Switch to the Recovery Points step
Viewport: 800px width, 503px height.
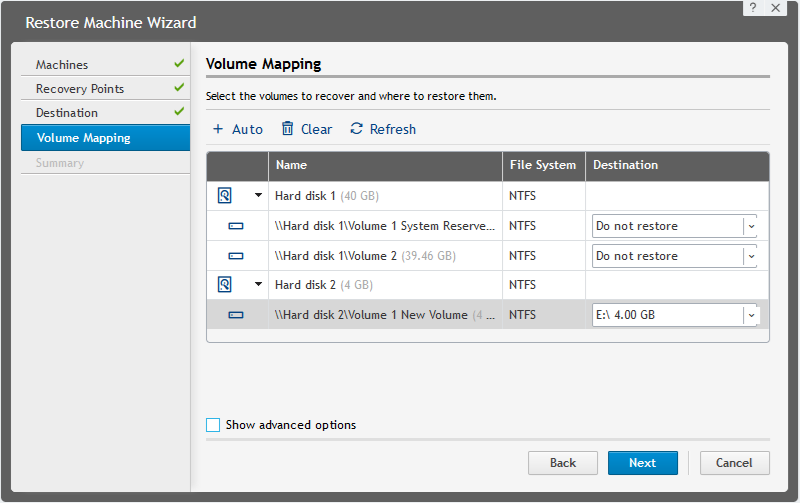[x=80, y=89]
